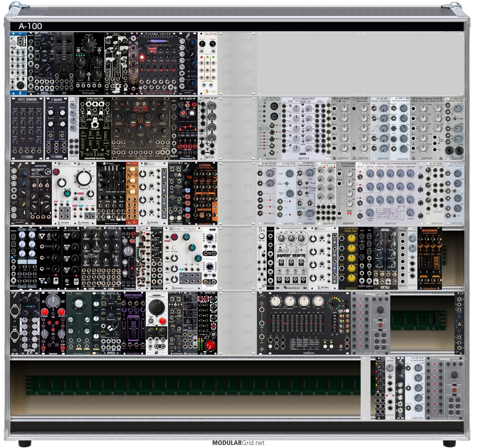
Task: Click the Warps title glyph icon
Action: [79, 164]
